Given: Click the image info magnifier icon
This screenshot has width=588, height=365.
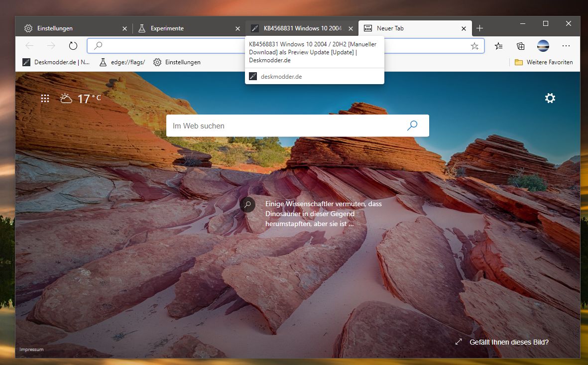Looking at the screenshot, I should click(247, 205).
